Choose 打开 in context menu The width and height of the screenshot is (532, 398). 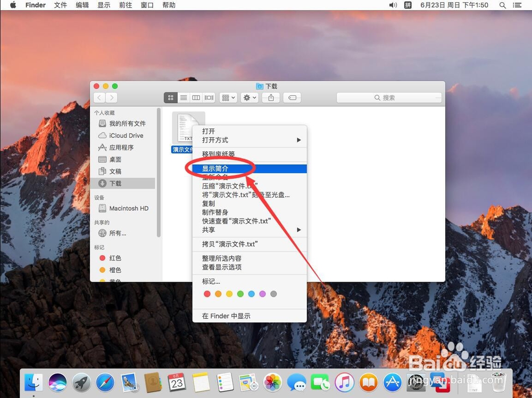pyautogui.click(x=250, y=131)
